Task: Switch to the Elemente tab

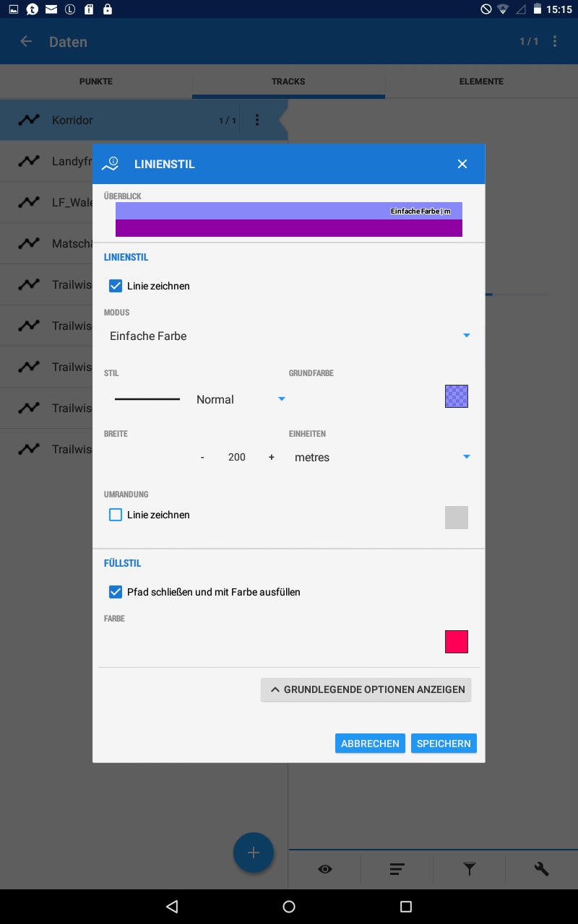Action: (x=481, y=82)
